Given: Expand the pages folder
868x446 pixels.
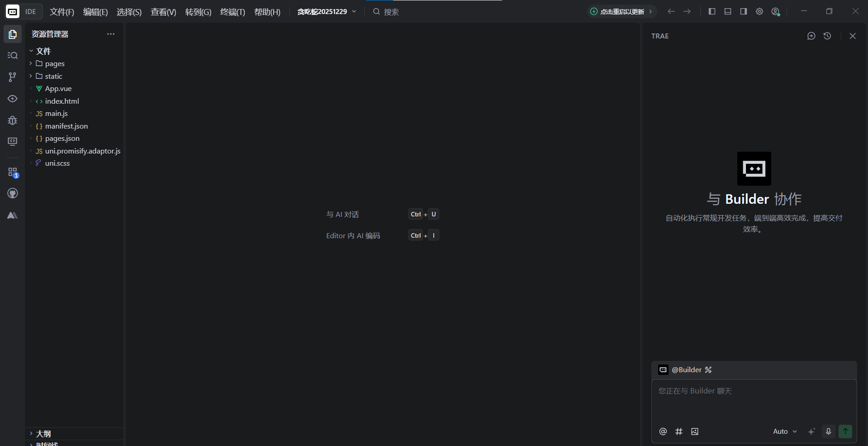Looking at the screenshot, I should [x=54, y=64].
